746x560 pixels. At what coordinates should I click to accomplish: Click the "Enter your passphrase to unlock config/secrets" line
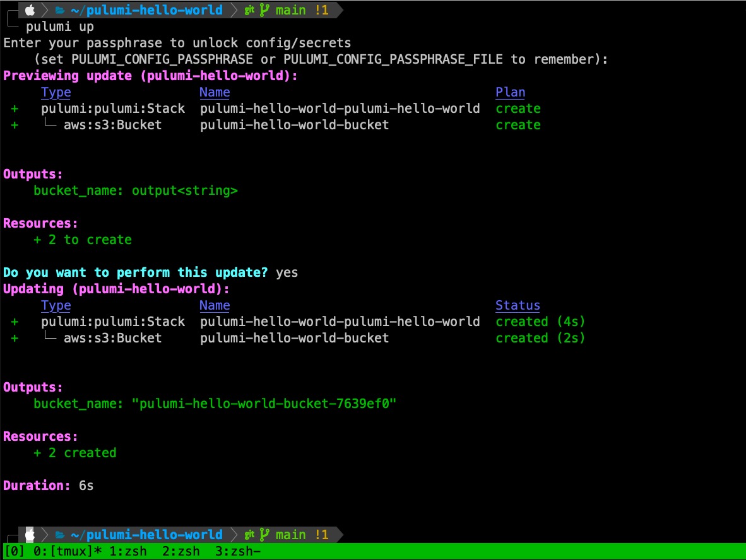177,43
